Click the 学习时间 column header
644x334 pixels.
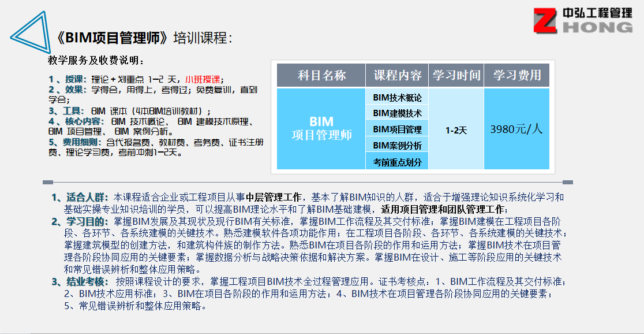[456, 75]
